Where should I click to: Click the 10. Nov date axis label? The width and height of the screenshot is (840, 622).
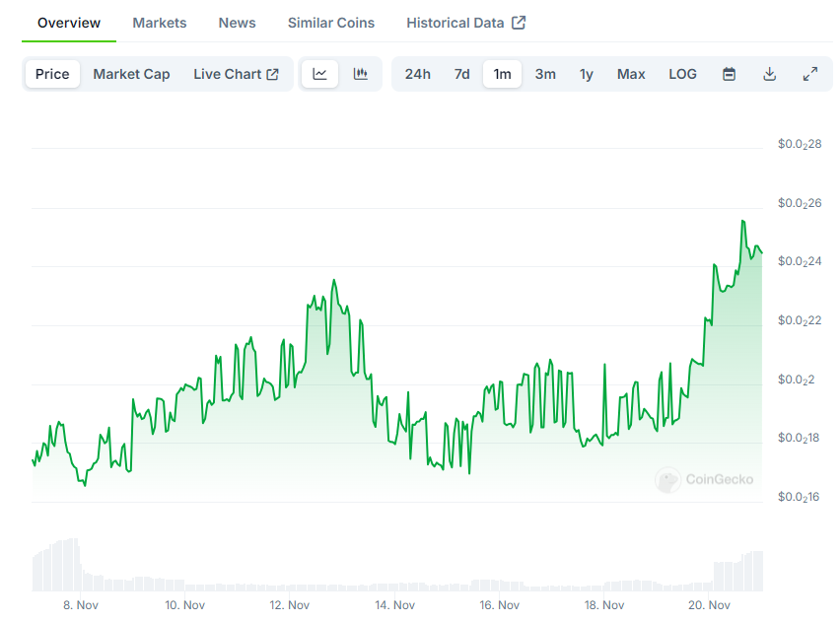point(184,605)
